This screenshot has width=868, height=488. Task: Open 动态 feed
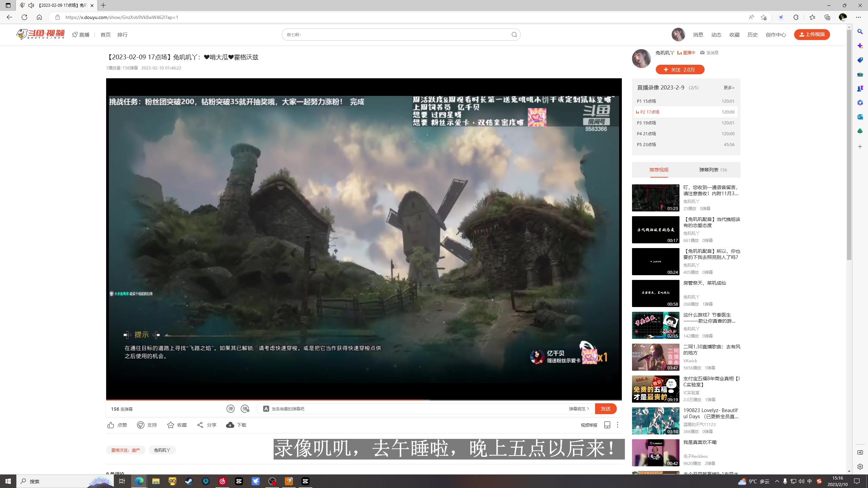[716, 35]
